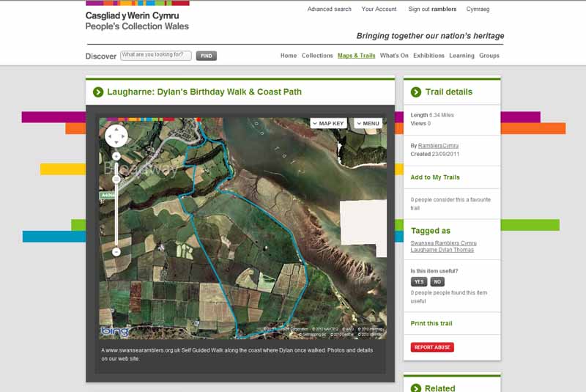Click green arrow icon beside trail title
This screenshot has height=392, width=586.
pyautogui.click(x=97, y=92)
